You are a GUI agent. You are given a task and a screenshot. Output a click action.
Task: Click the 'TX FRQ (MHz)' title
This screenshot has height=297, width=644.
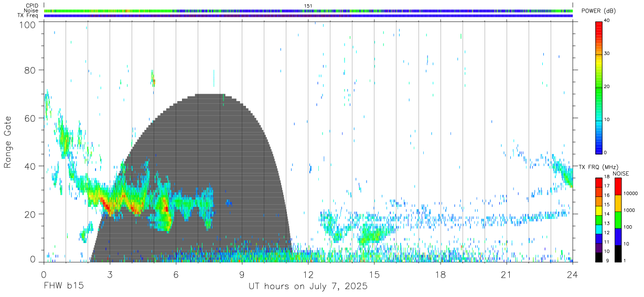(597, 167)
